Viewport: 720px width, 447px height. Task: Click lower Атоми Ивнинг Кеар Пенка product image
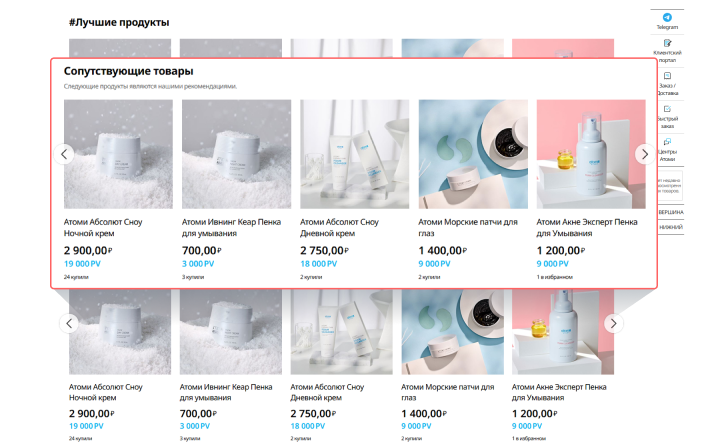[231, 332]
